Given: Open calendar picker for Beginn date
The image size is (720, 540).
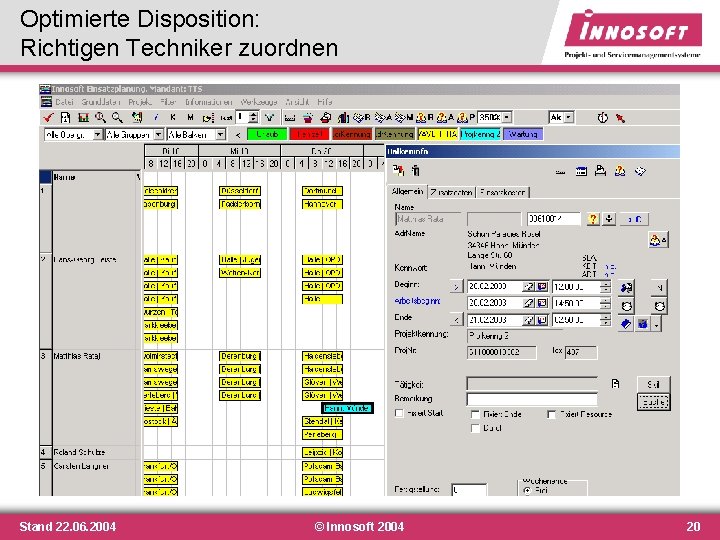Looking at the screenshot, I should [542, 287].
